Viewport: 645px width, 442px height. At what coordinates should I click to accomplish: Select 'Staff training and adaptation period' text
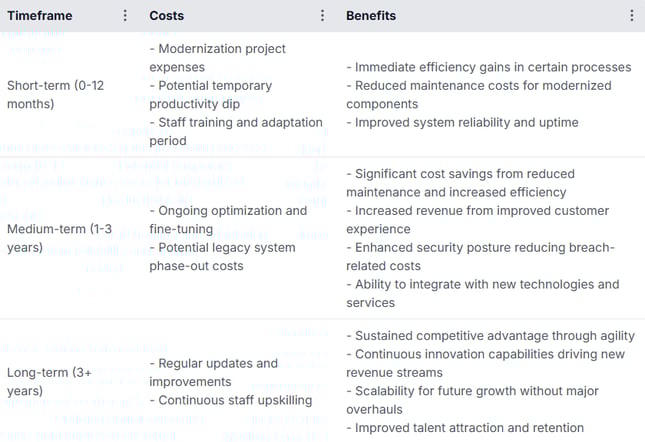(x=236, y=132)
